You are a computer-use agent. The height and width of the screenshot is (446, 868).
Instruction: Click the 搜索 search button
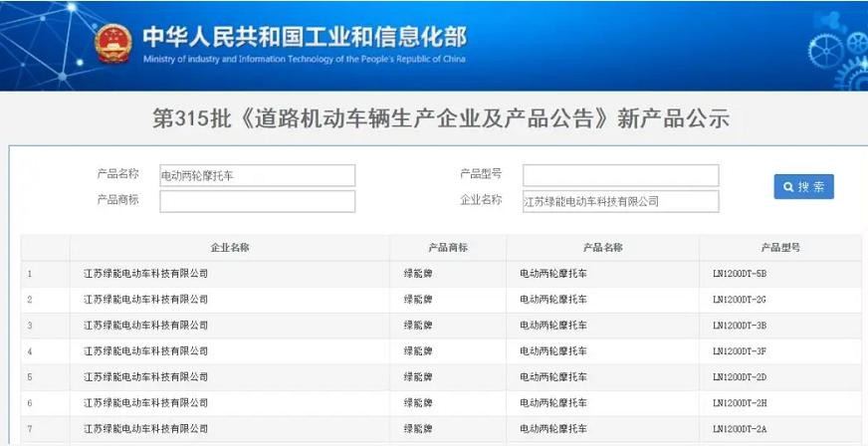coord(803,187)
